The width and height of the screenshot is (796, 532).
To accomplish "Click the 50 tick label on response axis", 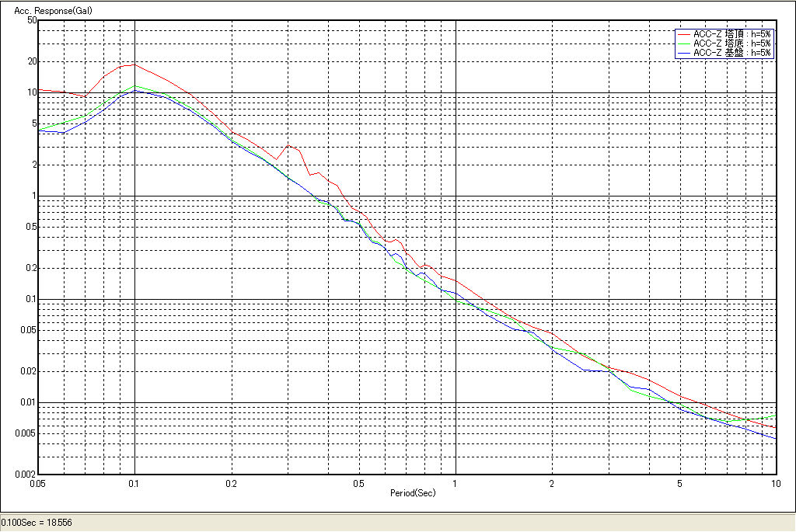I will [x=32, y=20].
